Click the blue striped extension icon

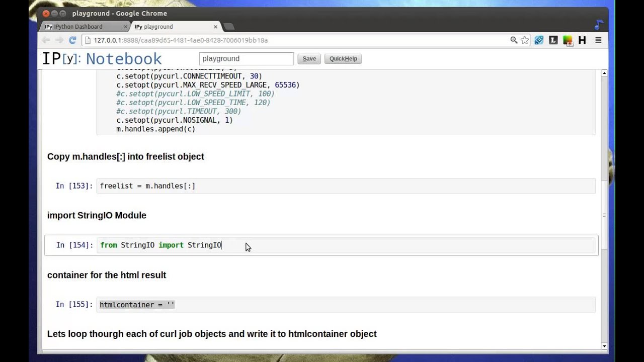point(539,40)
